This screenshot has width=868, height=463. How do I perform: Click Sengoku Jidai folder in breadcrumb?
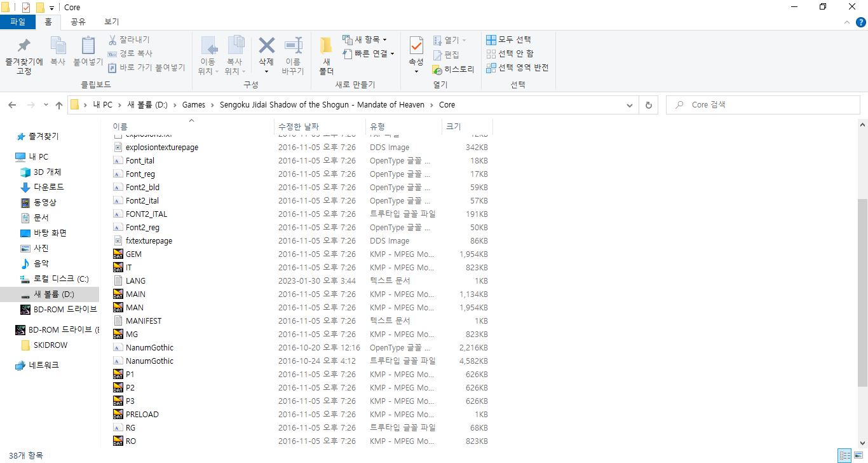pyautogui.click(x=322, y=105)
